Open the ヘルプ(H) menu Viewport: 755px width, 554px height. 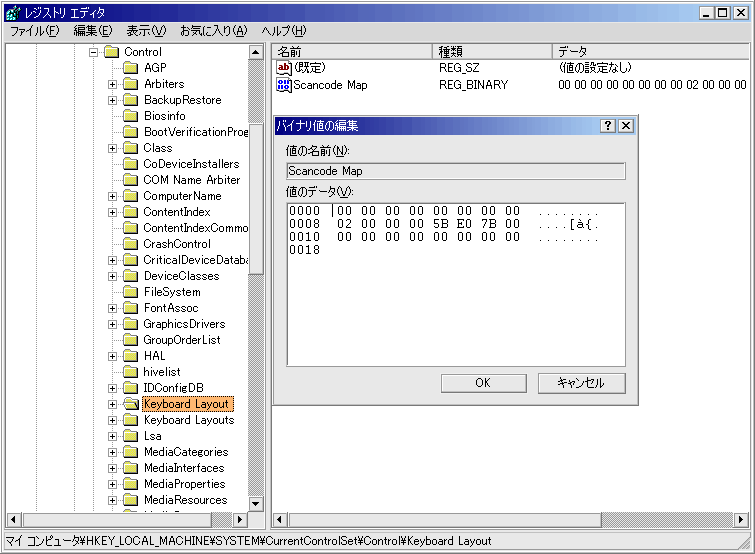click(284, 31)
